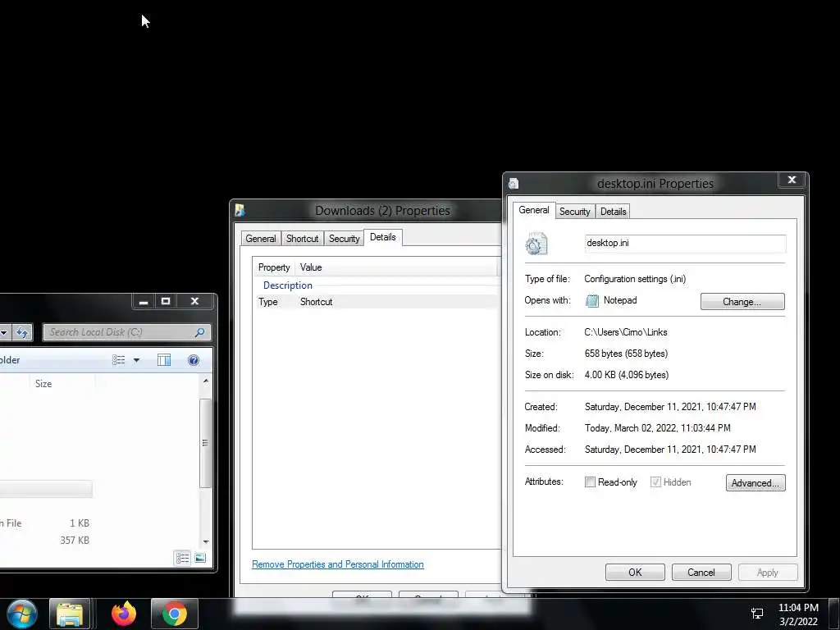Viewport: 840px width, 630px height.
Task: Close the desktop.ini Properties dialog
Action: 792,180
